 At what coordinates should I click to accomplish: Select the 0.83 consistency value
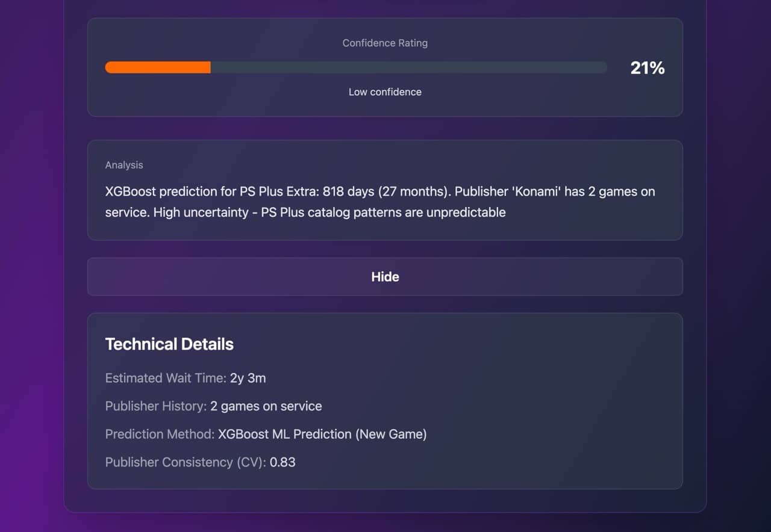282,462
